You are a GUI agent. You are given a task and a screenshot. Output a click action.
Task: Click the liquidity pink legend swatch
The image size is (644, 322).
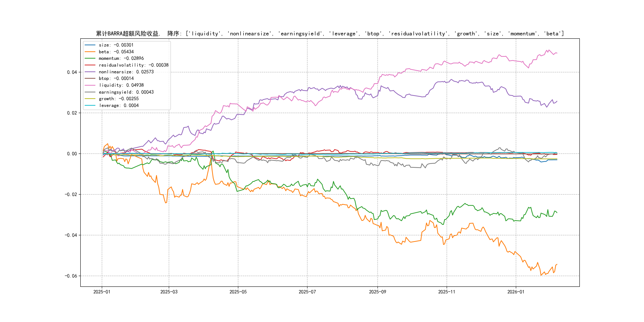(90, 85)
